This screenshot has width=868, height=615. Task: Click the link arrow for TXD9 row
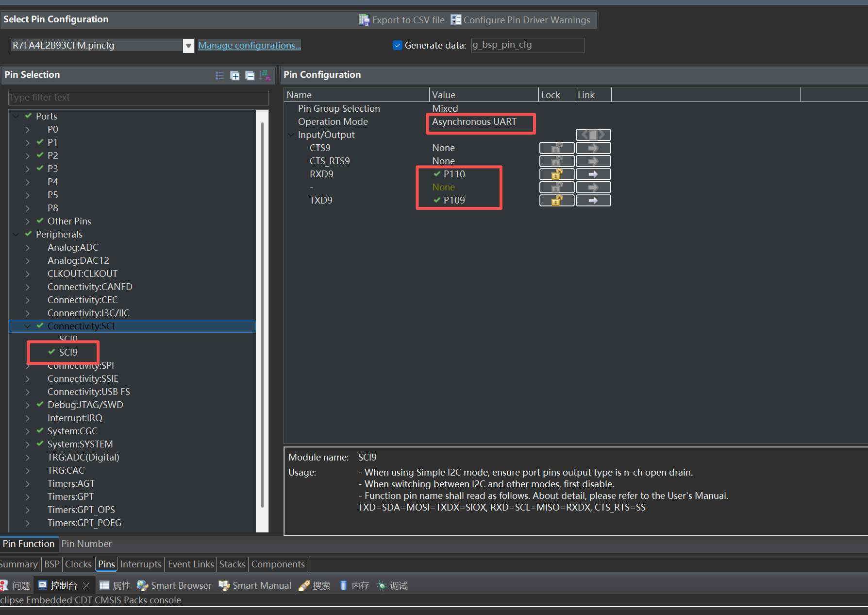pyautogui.click(x=593, y=200)
